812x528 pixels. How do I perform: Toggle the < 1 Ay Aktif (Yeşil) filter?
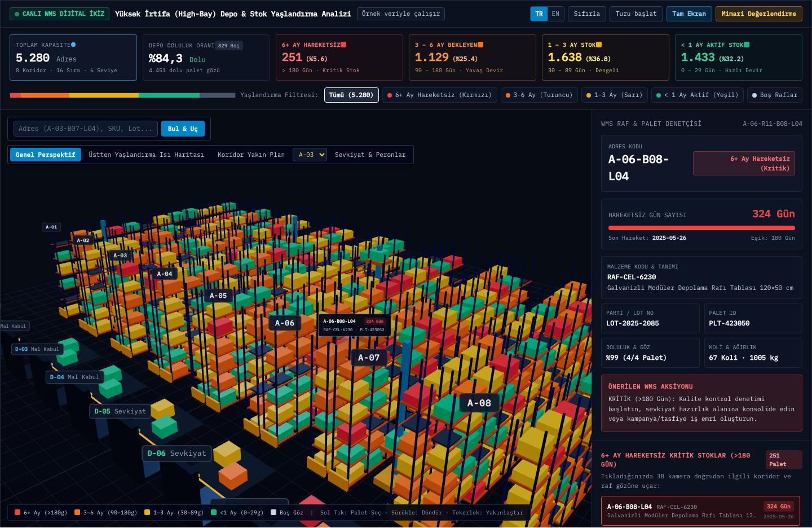pos(698,95)
